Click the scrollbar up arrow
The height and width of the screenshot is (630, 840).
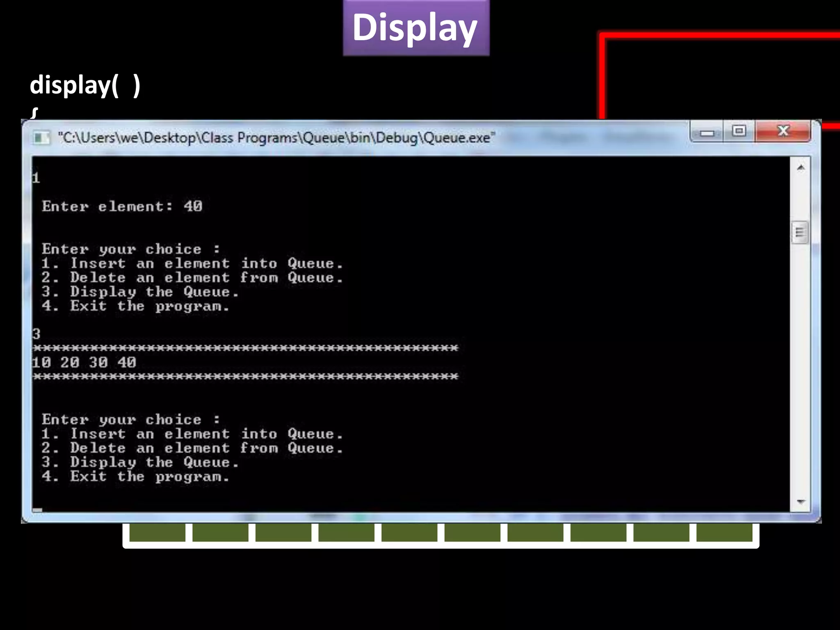800,168
